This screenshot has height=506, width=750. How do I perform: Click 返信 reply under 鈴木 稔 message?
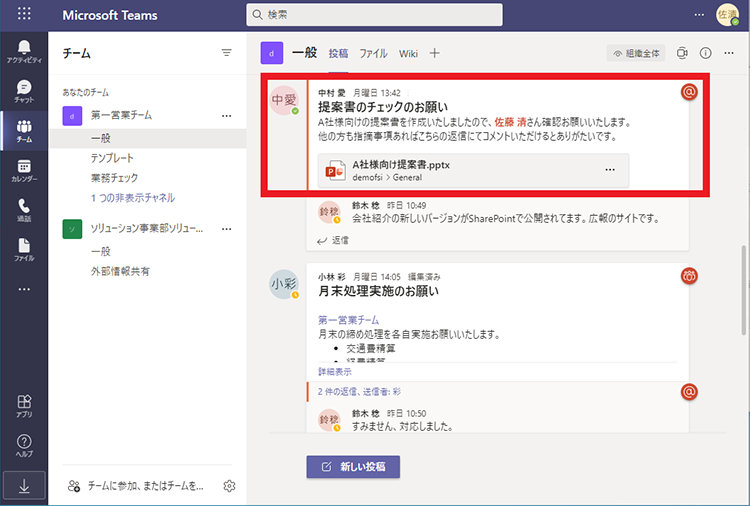pyautogui.click(x=333, y=241)
